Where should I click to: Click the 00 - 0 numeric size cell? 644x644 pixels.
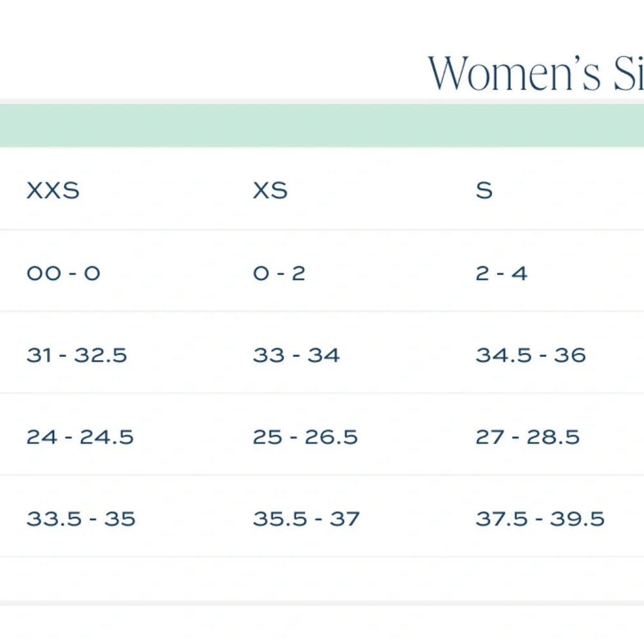(x=63, y=273)
